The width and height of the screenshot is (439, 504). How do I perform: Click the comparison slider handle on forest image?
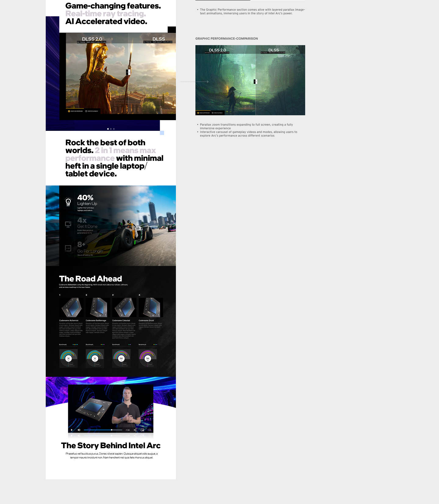[x=255, y=82]
